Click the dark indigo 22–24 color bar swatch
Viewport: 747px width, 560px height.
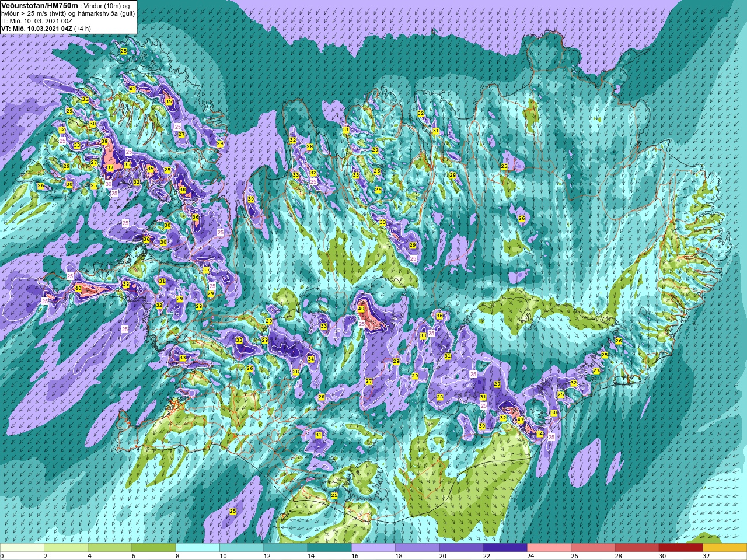point(505,548)
